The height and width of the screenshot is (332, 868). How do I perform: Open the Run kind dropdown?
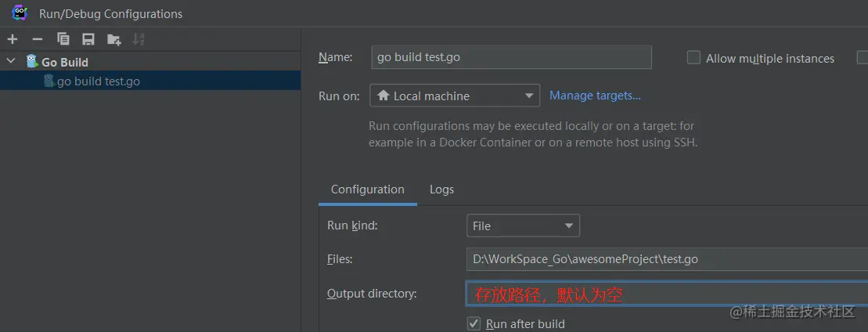pyautogui.click(x=523, y=226)
